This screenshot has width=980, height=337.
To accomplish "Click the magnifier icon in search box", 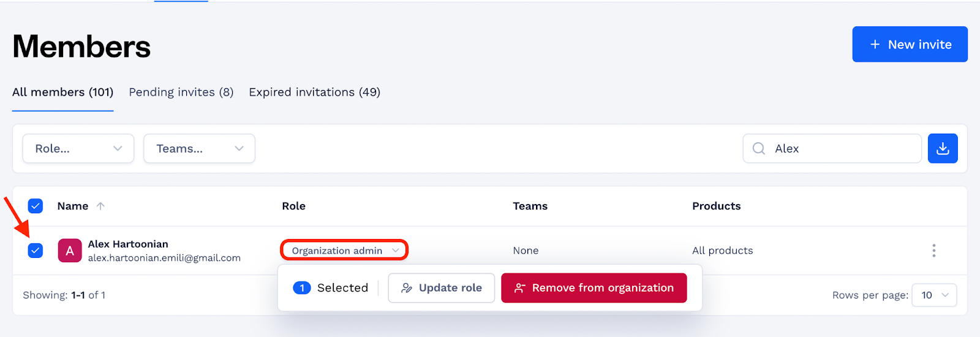I will pos(758,148).
